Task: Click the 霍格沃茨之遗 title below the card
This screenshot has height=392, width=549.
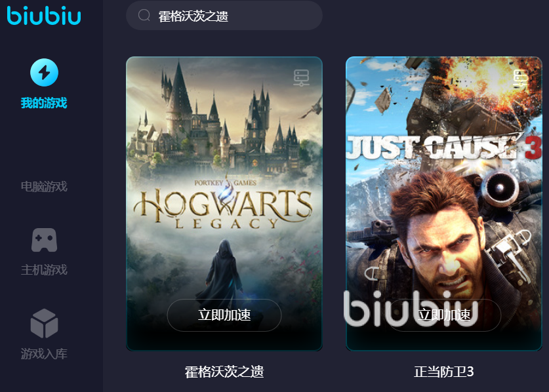Action: [224, 372]
